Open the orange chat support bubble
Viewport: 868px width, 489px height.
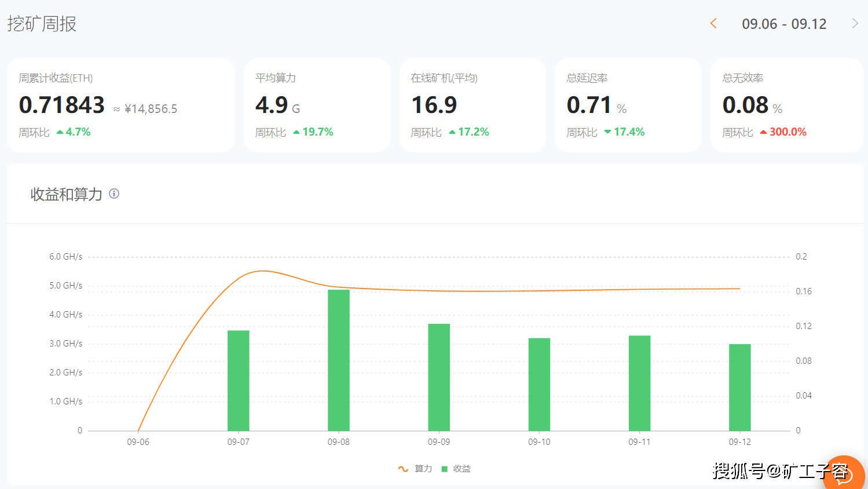[x=844, y=474]
